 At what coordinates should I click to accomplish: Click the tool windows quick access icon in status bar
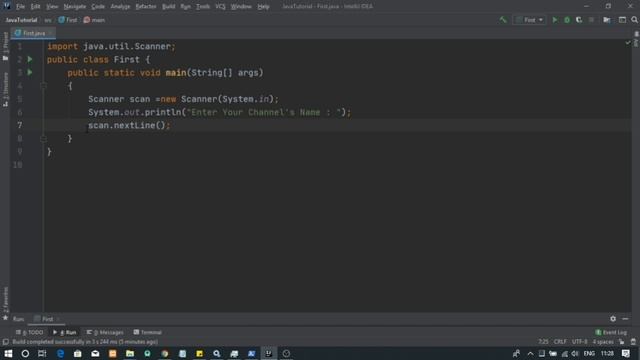point(5,342)
